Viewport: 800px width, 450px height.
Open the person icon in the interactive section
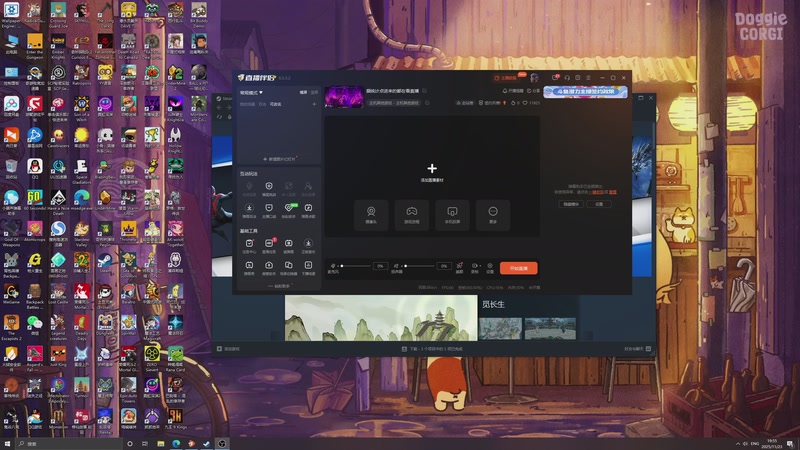(x=308, y=188)
